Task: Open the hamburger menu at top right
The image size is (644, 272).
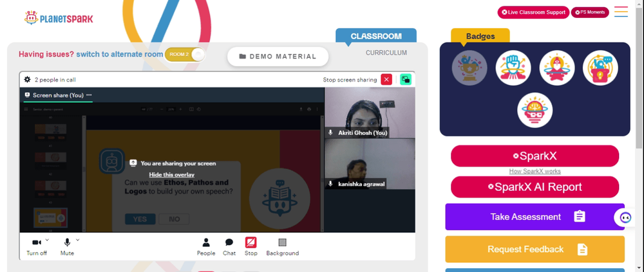Action: [x=621, y=12]
